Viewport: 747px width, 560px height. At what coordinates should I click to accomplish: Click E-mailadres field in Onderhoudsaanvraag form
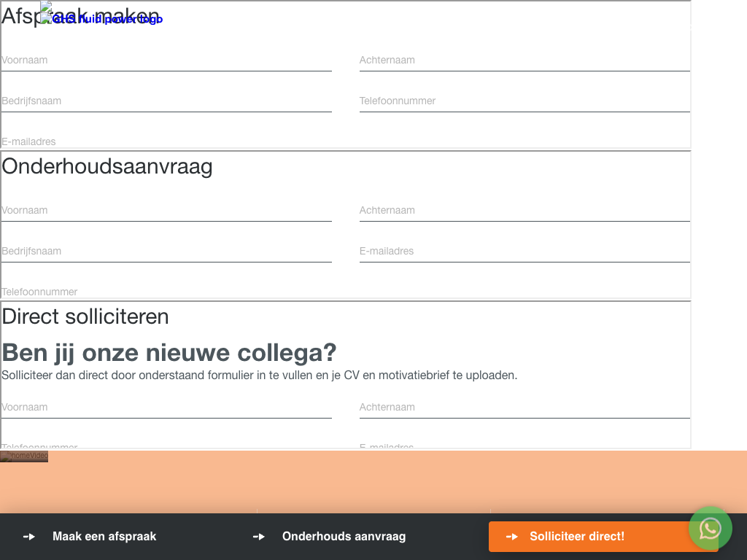pyautogui.click(x=525, y=252)
